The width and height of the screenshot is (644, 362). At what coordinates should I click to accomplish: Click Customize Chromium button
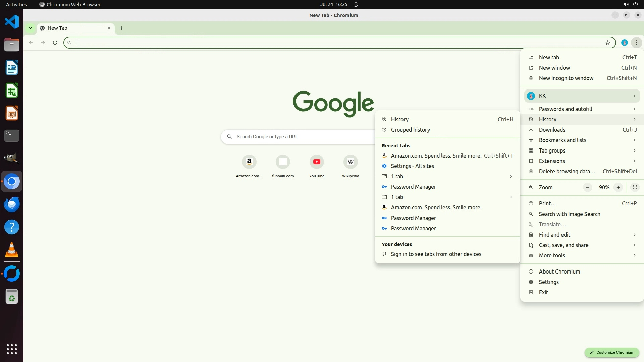point(612,352)
